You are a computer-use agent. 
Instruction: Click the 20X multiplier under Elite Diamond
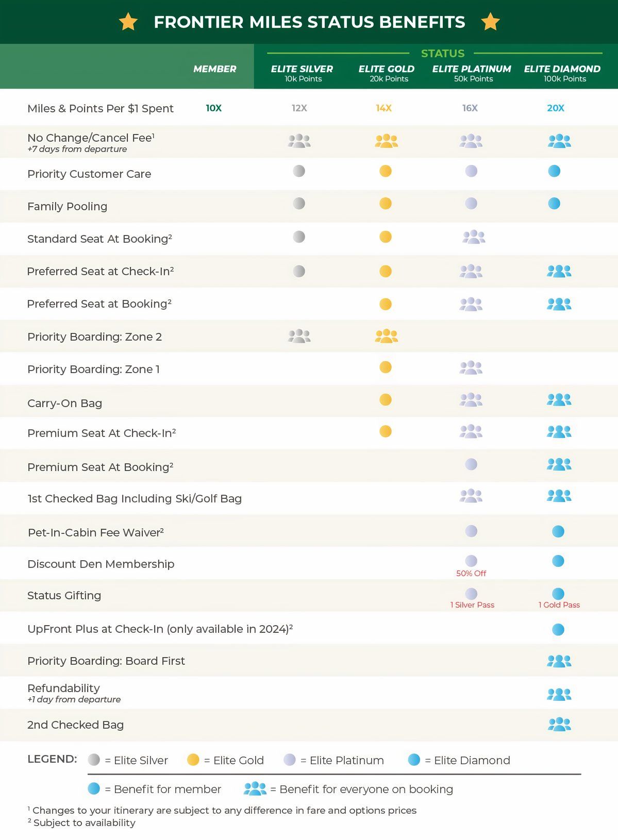556,108
